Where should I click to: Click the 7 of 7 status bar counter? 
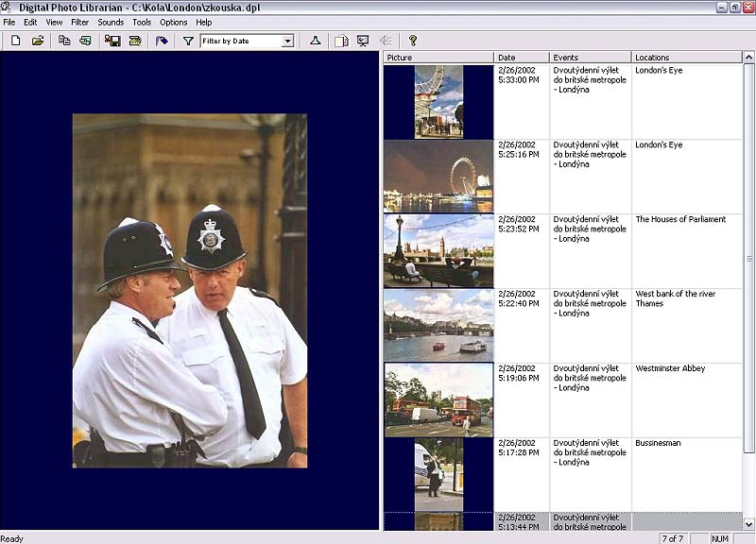click(x=672, y=538)
